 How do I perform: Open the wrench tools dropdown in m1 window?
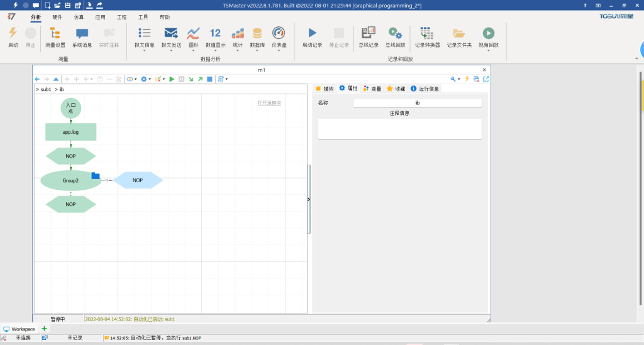pyautogui.click(x=455, y=79)
